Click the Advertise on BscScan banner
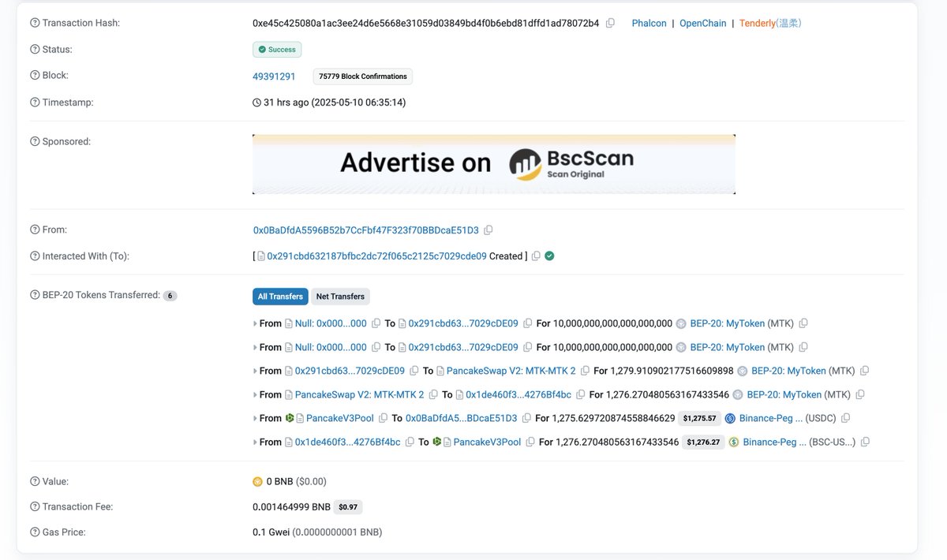The width and height of the screenshot is (947, 560). click(x=493, y=164)
